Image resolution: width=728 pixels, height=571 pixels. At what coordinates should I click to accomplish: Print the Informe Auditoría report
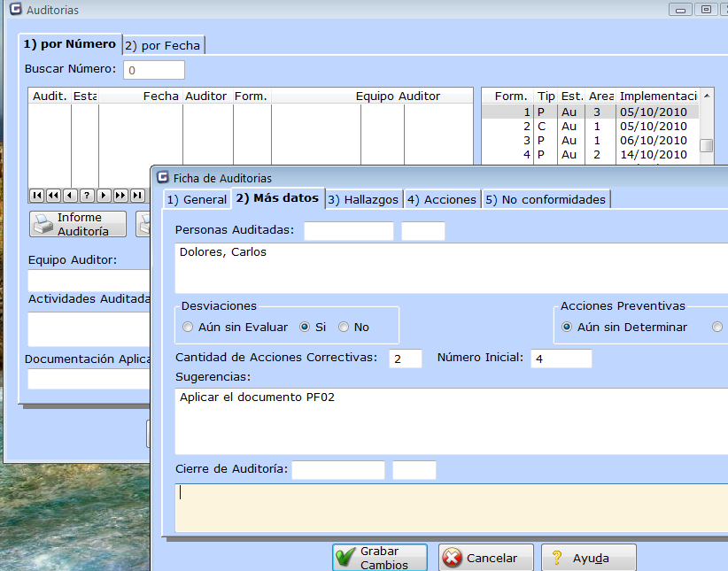(78, 225)
